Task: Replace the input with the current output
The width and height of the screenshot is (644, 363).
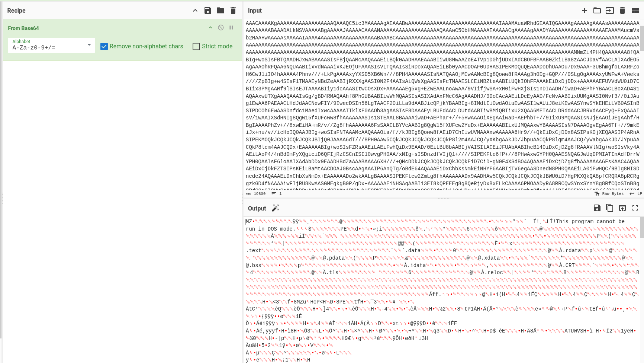Action: (x=622, y=208)
